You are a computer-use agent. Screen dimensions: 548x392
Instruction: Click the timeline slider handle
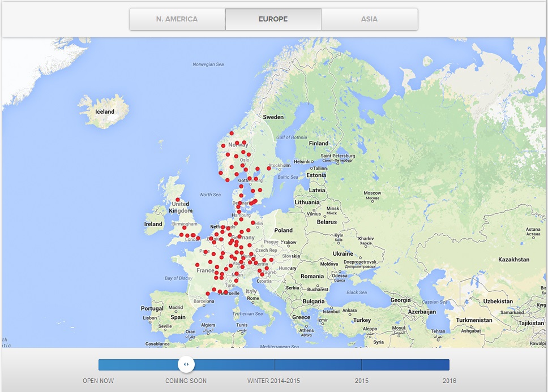coord(186,364)
